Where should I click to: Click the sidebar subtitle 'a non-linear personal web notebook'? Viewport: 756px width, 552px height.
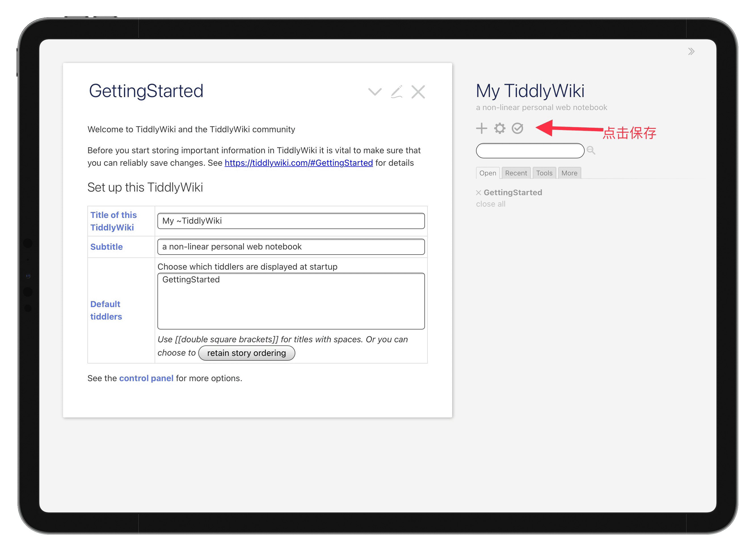pos(541,108)
